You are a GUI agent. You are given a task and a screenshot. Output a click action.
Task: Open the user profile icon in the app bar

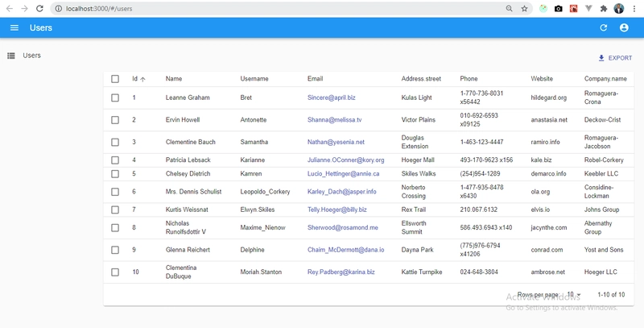click(624, 27)
